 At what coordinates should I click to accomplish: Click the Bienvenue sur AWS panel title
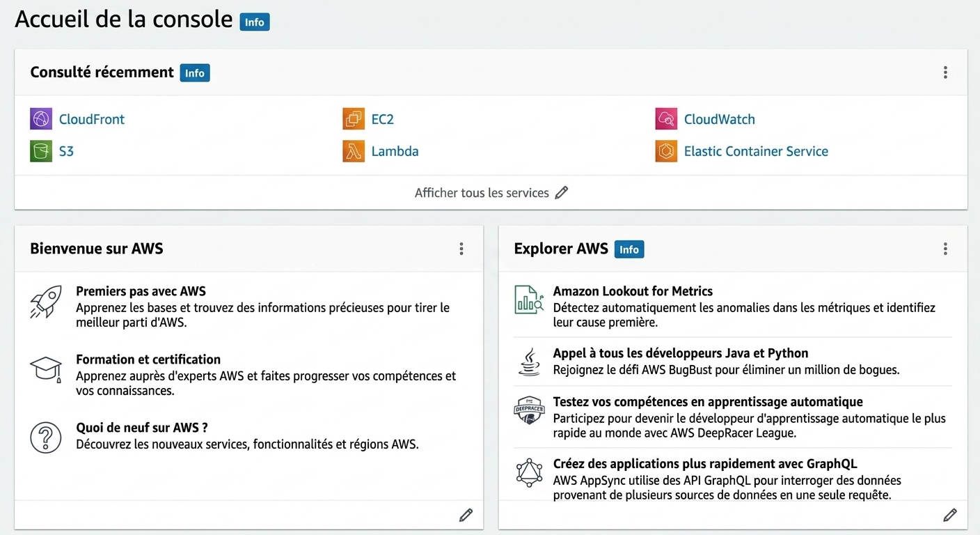coord(97,249)
